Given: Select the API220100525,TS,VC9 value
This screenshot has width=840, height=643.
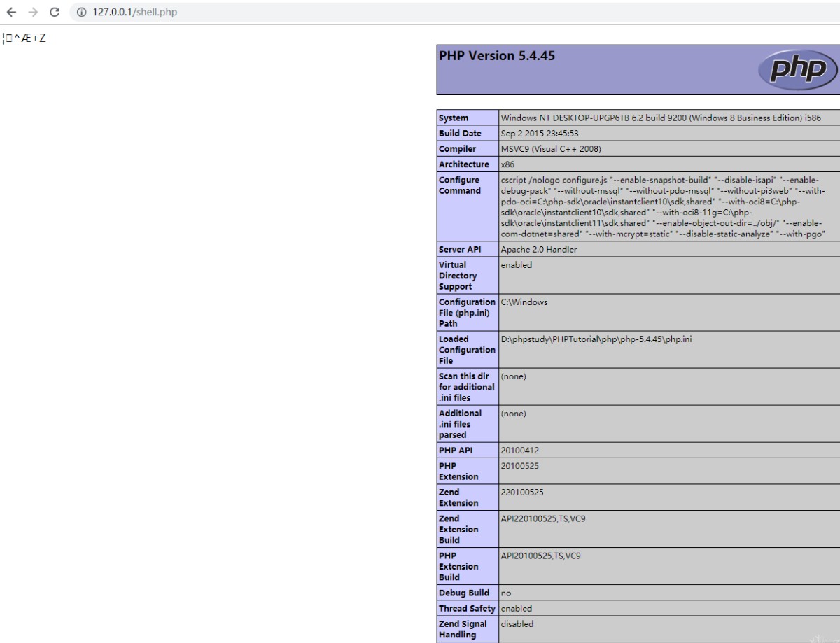Looking at the screenshot, I should point(543,518).
